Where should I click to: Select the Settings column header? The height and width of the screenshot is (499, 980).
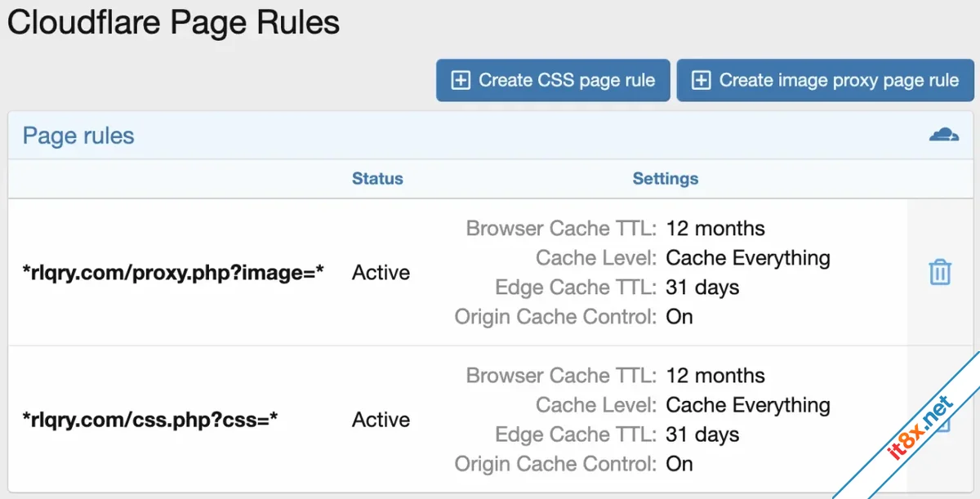666,179
